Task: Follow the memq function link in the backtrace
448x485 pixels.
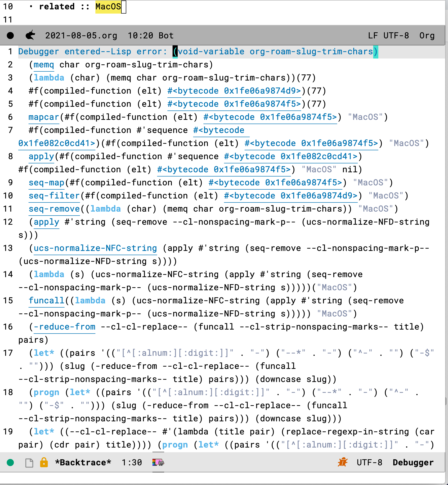Action: pyautogui.click(x=44, y=65)
